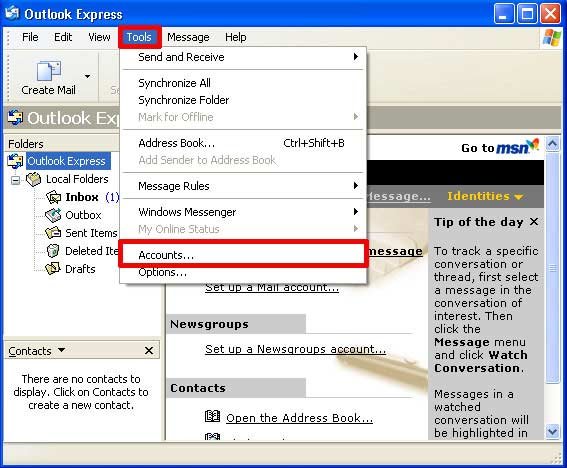Viewport: 567px width, 468px height.
Task: Open Address Book... menu entry
Action: (243, 143)
